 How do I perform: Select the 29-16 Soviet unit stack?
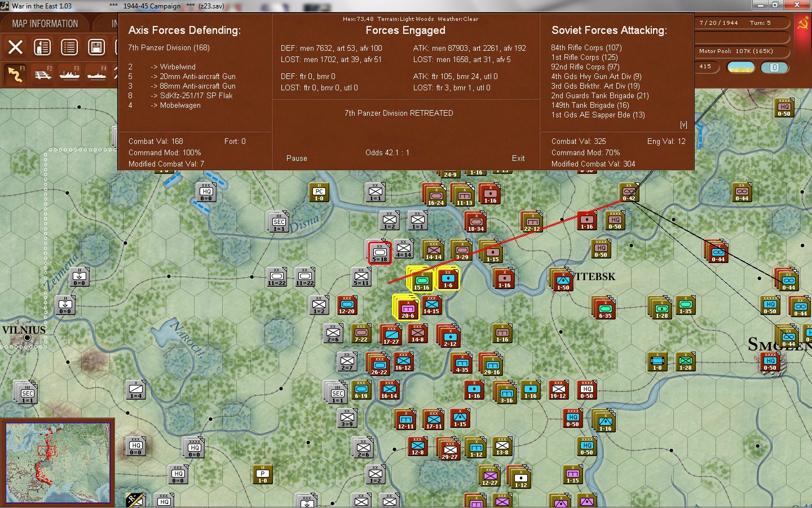point(492,365)
